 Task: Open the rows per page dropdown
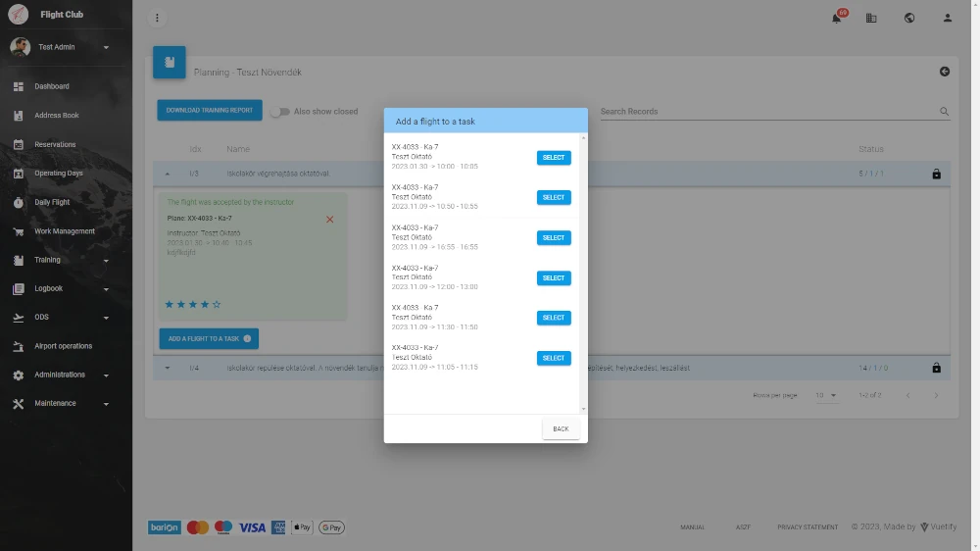826,395
